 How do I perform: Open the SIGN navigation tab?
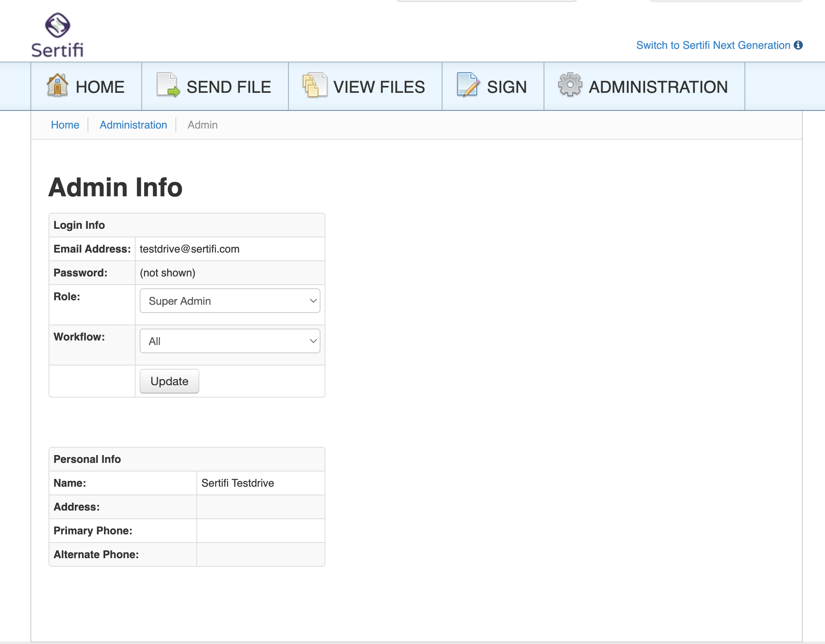493,87
